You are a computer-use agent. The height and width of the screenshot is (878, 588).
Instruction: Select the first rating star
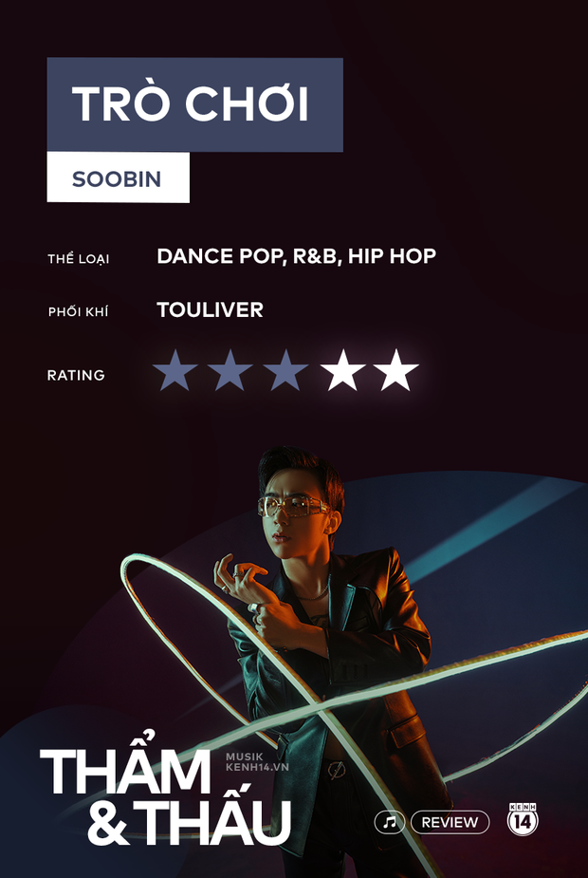pos(175,371)
